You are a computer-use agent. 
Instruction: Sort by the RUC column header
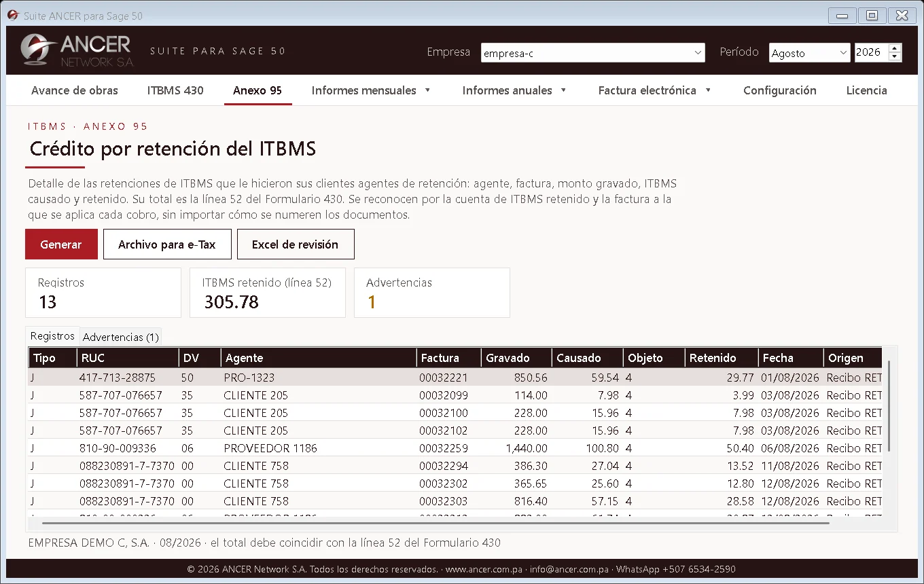click(x=128, y=358)
